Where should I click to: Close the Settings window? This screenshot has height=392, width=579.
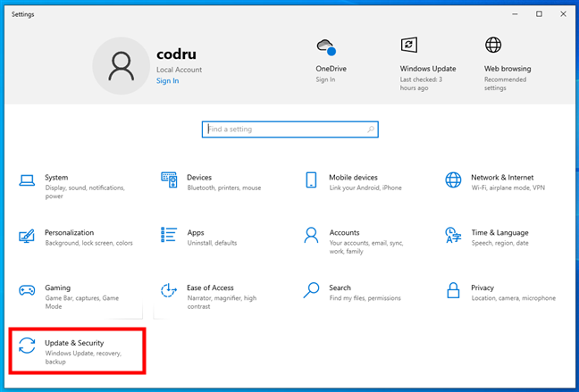tap(563, 14)
